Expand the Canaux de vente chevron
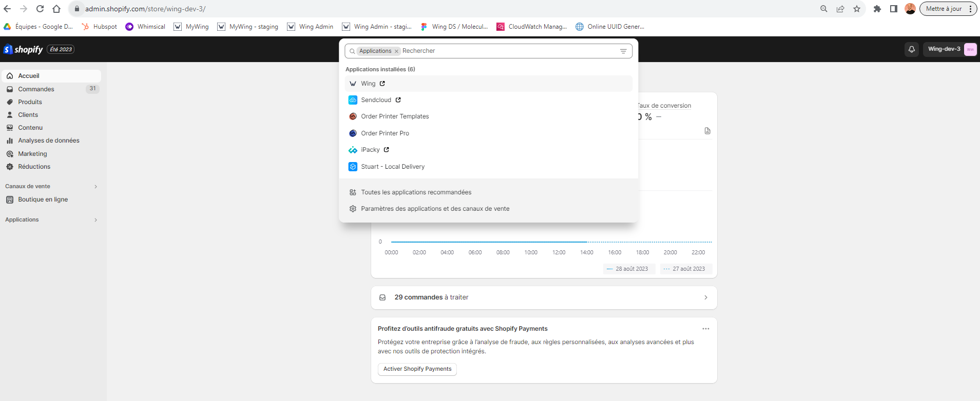This screenshot has height=401, width=980. pos(95,187)
